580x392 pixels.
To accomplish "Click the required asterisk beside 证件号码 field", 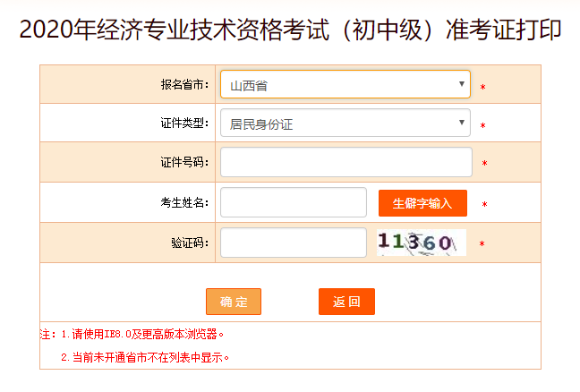I will tap(484, 164).
